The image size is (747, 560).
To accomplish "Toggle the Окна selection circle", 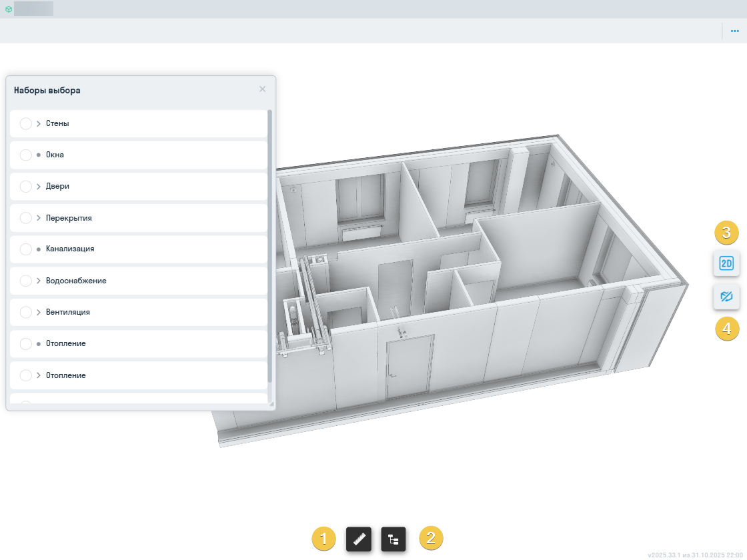I will click(x=26, y=155).
